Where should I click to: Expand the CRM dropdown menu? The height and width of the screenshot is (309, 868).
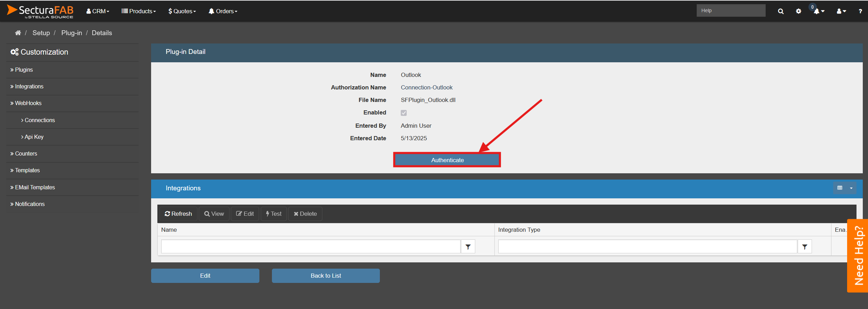(98, 11)
